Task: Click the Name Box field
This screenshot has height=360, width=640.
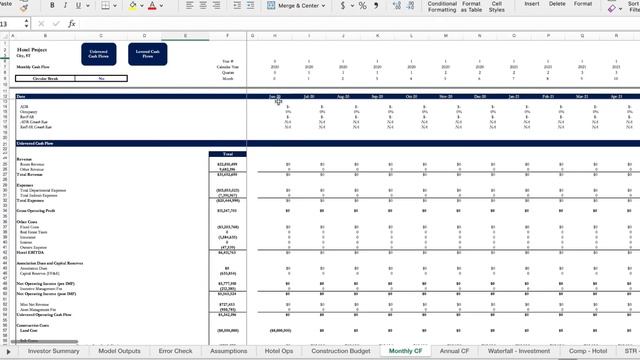Action: click(x=11, y=24)
